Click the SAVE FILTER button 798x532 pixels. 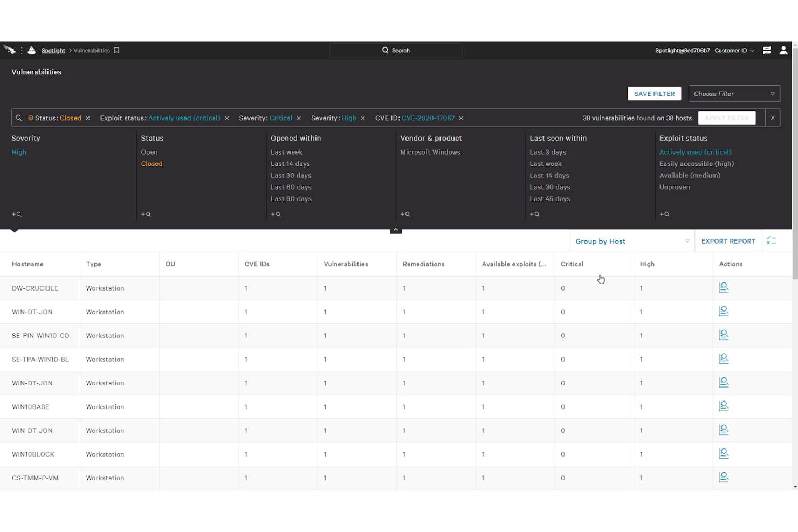(654, 93)
